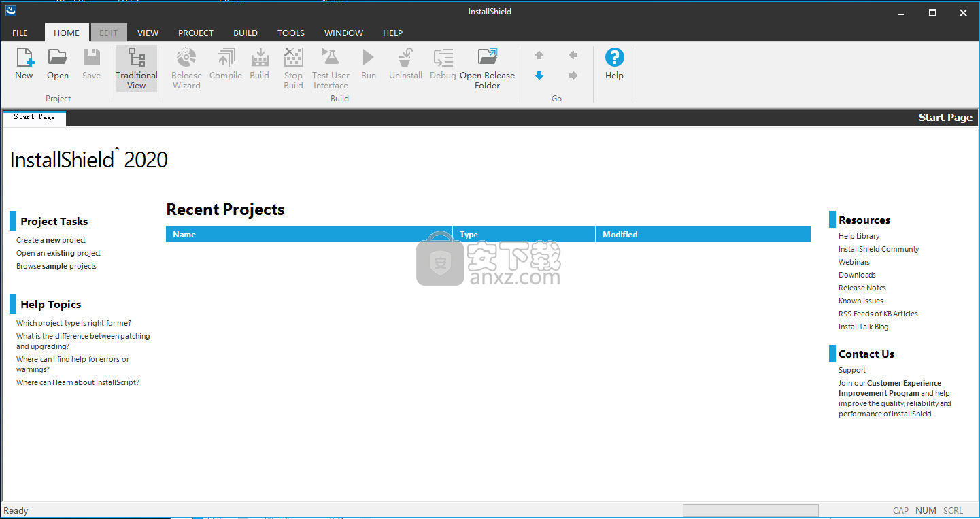Open the Help Library resource link
Viewport: 980px width, 519px height.
[x=859, y=236]
